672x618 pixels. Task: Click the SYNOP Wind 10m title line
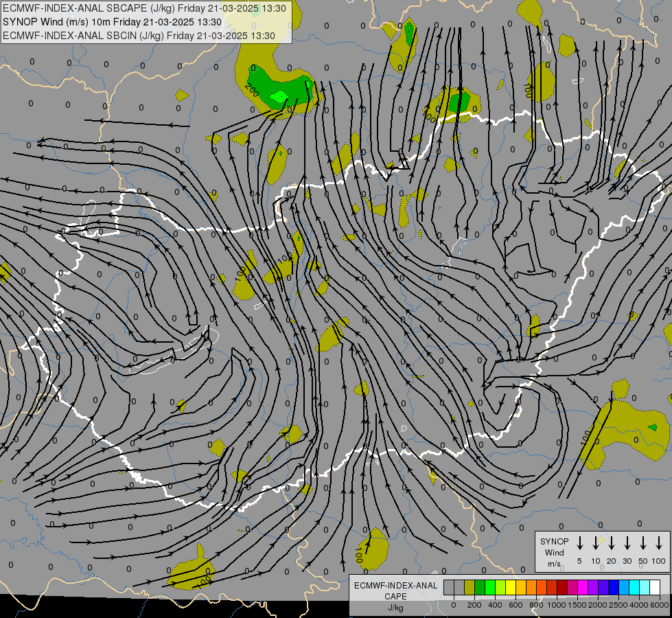pyautogui.click(x=113, y=22)
